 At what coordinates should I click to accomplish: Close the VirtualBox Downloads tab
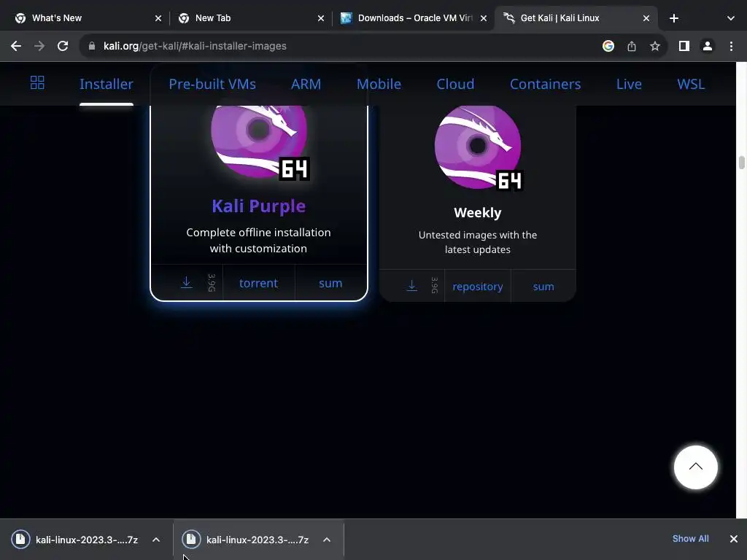tap(484, 18)
